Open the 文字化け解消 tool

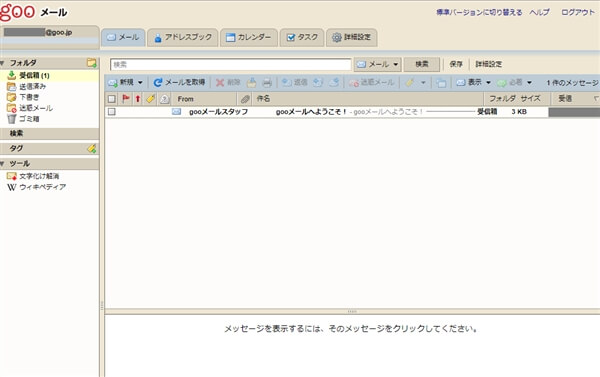[39, 176]
